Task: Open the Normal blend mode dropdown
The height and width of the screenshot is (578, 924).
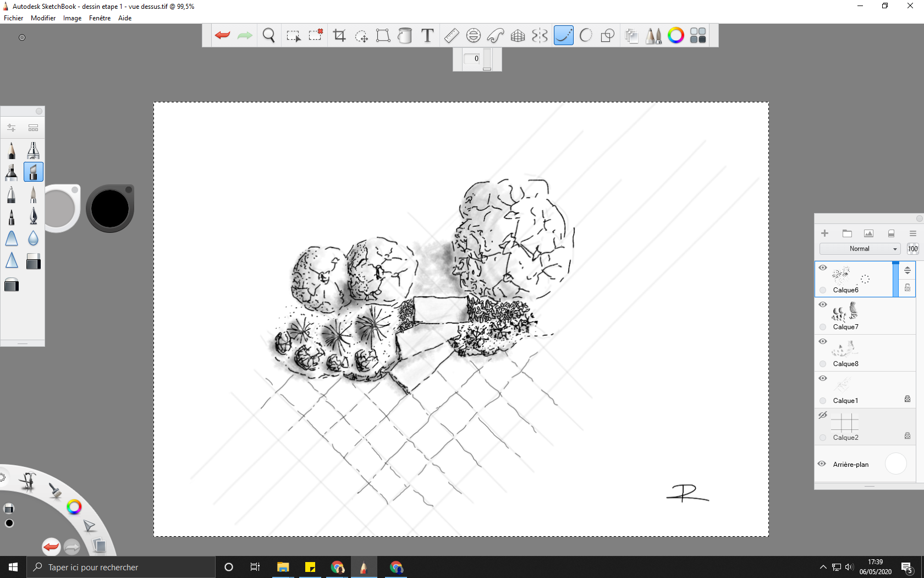Action: [860, 249]
